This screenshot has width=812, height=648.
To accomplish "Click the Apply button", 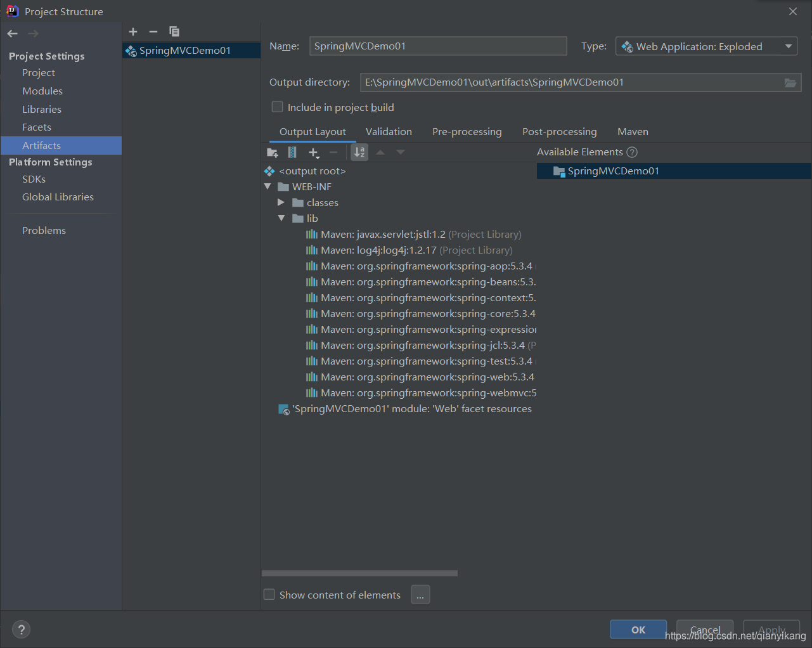I will [771, 630].
